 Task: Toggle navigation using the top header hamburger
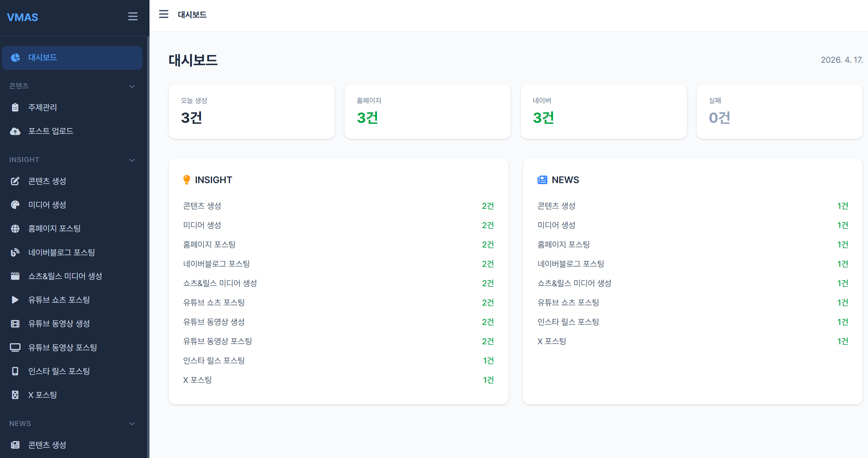pos(164,14)
